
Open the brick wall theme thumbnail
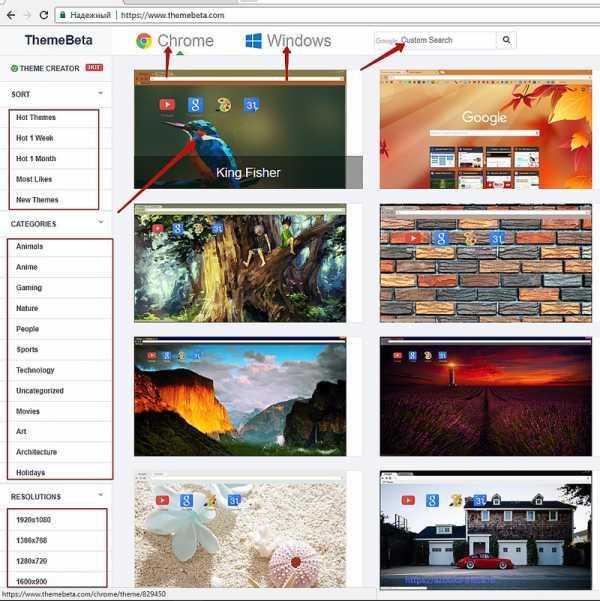486,263
